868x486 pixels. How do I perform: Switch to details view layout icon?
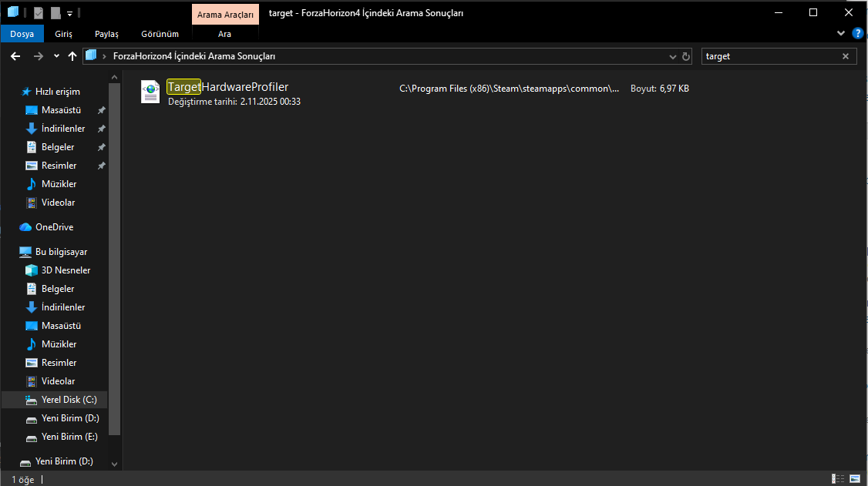[x=838, y=479]
